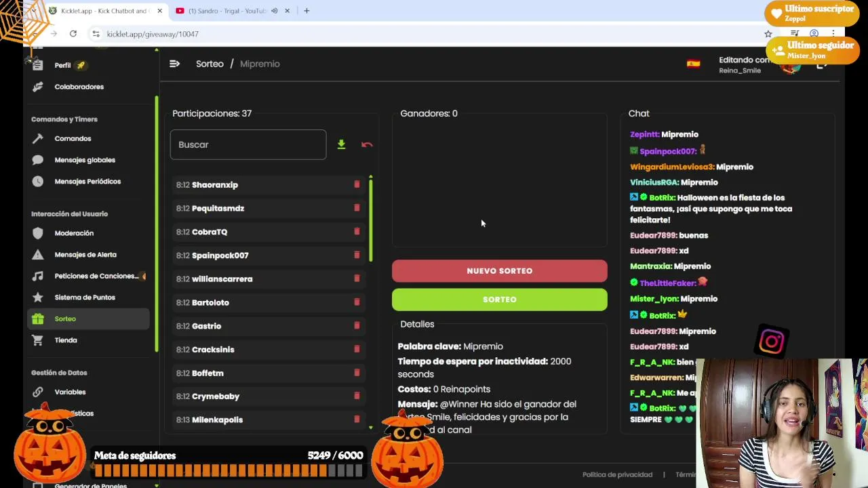Click the Spanish flag language icon
This screenshot has width=868, height=488.
(x=693, y=64)
